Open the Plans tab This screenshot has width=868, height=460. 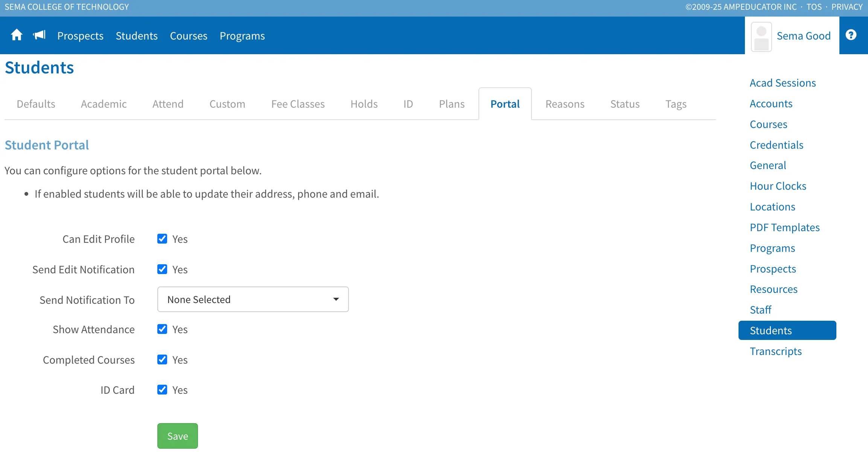452,104
